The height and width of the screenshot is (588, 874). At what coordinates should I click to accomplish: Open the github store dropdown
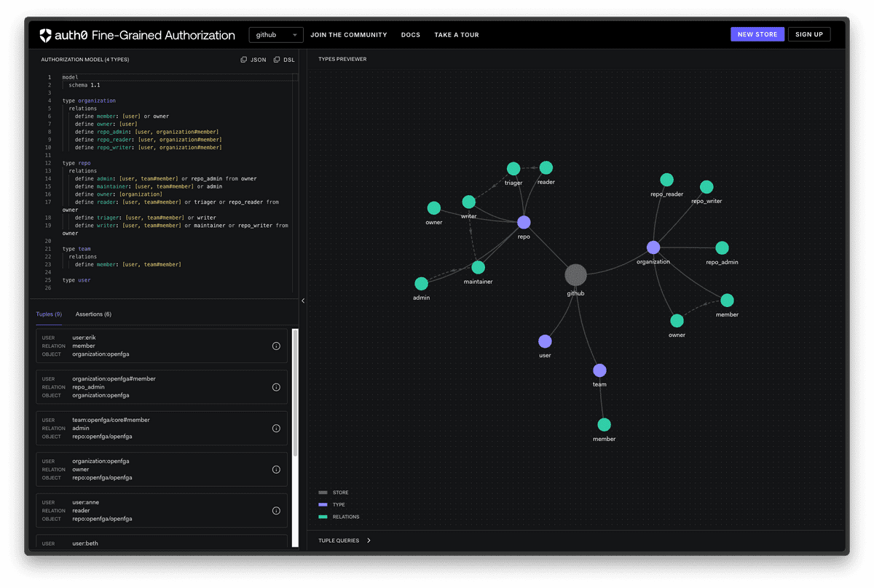pyautogui.click(x=276, y=35)
